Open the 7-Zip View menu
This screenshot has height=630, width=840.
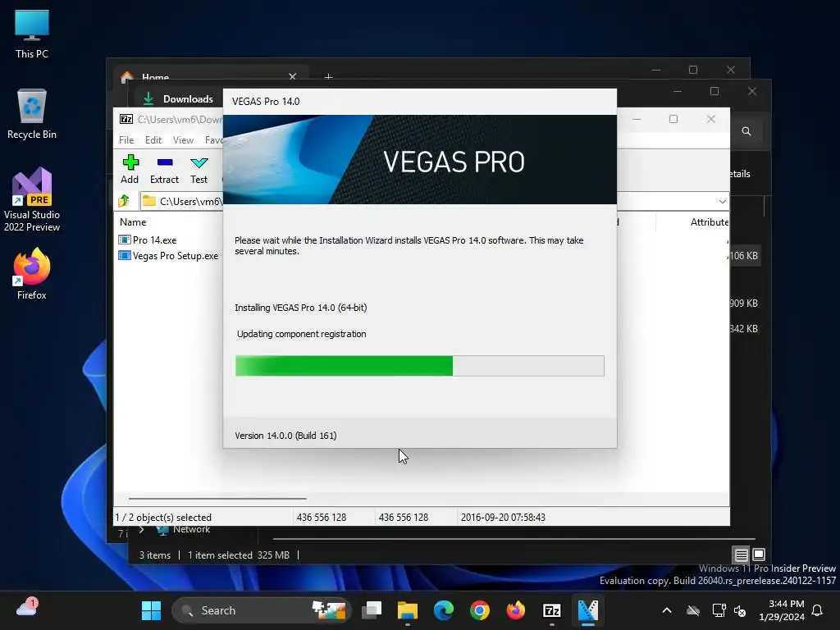(183, 139)
